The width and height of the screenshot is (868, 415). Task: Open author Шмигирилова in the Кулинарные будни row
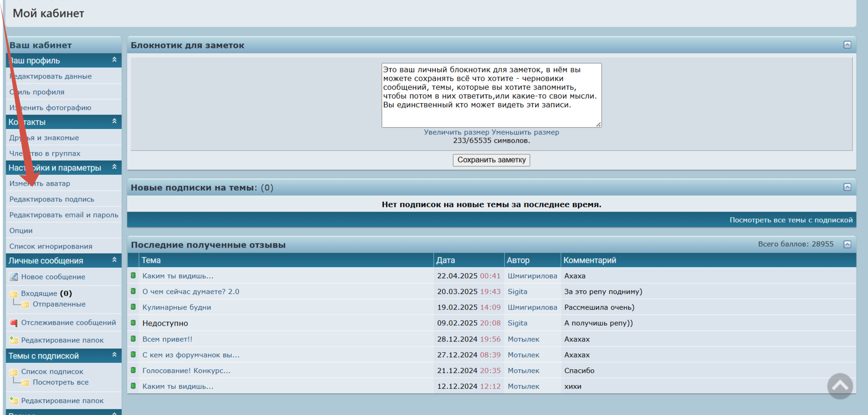coord(532,307)
